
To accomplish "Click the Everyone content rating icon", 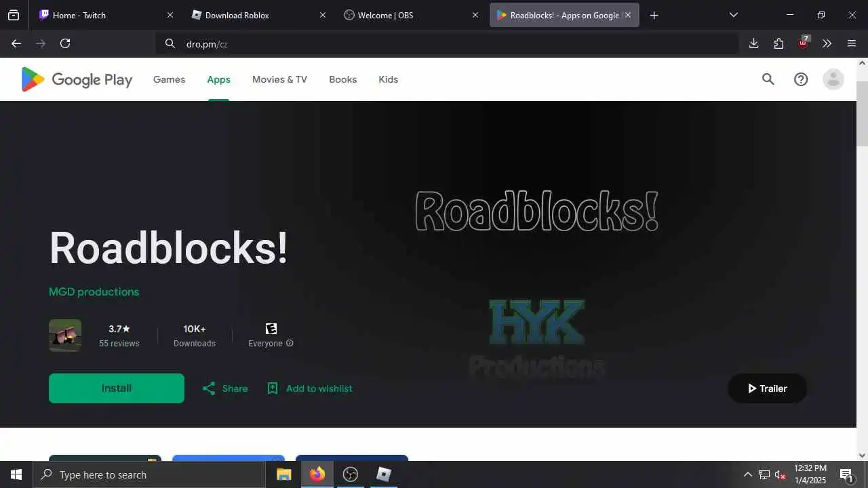I will [x=271, y=329].
